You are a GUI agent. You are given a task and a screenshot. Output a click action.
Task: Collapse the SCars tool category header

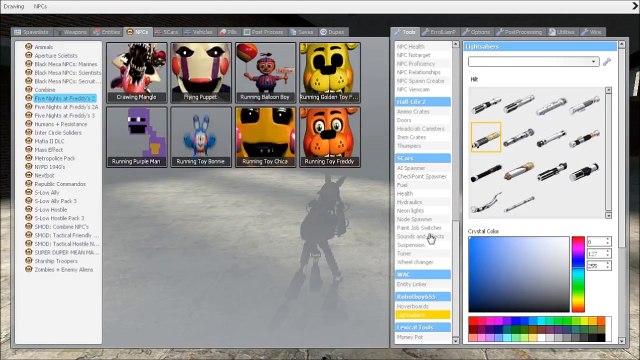[x=423, y=158]
